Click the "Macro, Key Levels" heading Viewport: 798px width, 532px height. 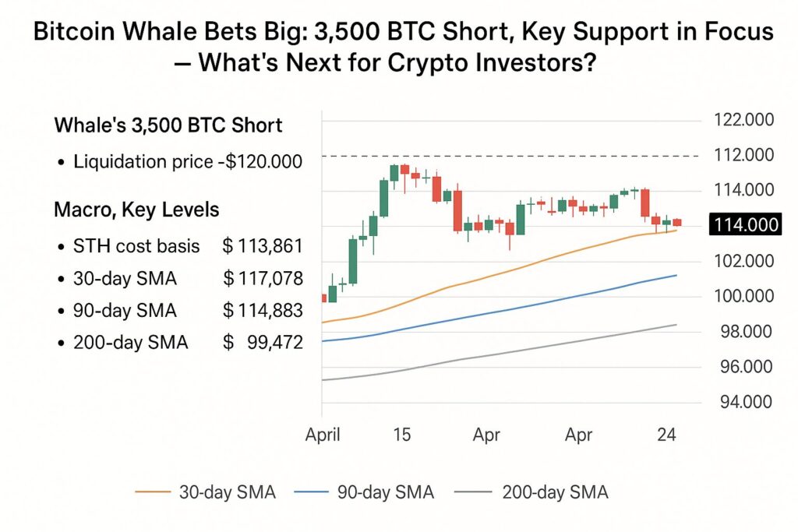click(136, 210)
